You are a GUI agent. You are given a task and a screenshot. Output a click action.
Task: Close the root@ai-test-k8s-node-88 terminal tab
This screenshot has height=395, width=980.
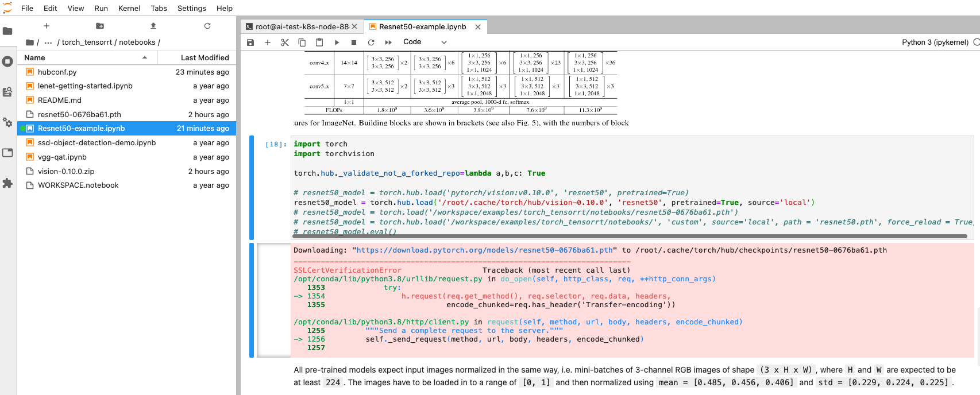pyautogui.click(x=354, y=26)
